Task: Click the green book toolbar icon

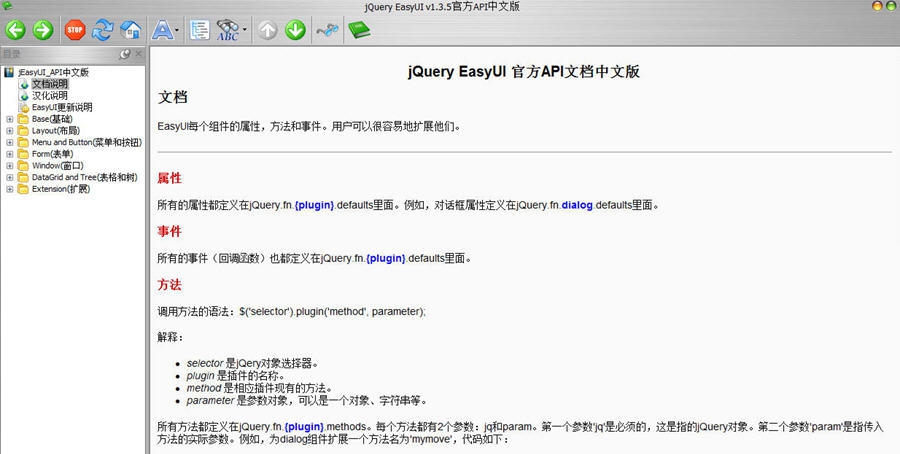Action: click(359, 30)
